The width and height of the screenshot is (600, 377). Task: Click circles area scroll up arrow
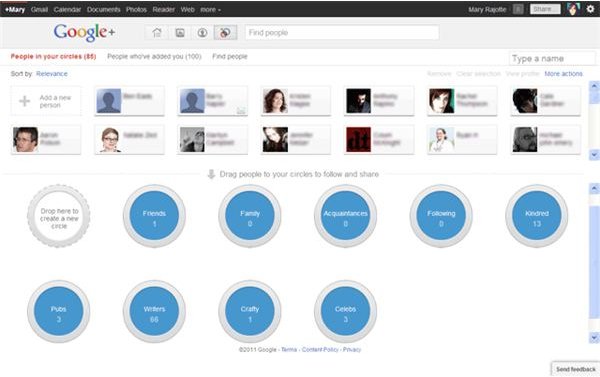[594, 188]
